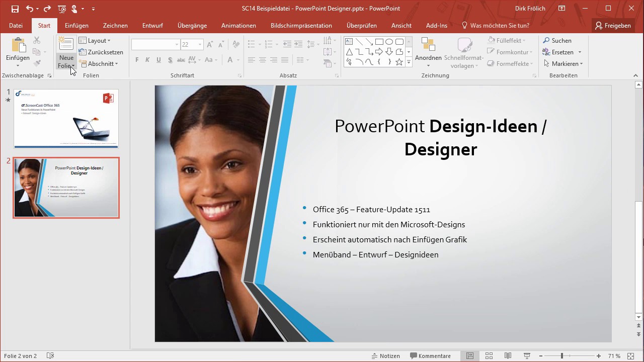
Task: Choose the right arrow shape in gallery
Action: 379,52
